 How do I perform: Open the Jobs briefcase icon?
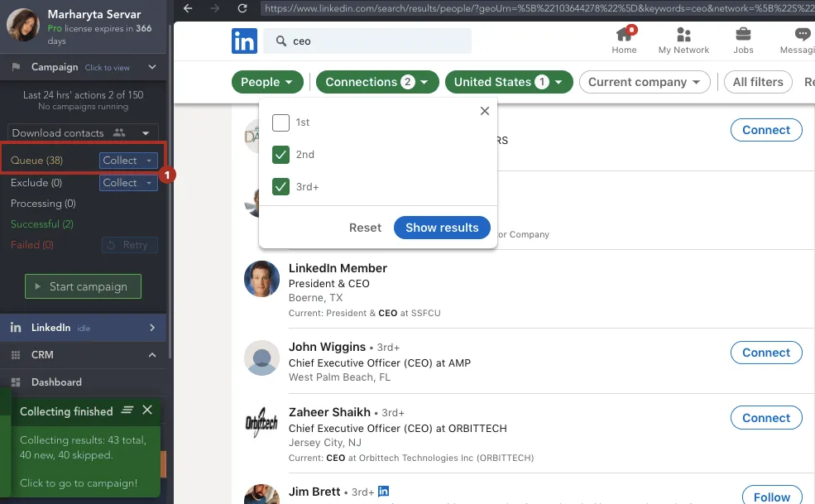[743, 34]
